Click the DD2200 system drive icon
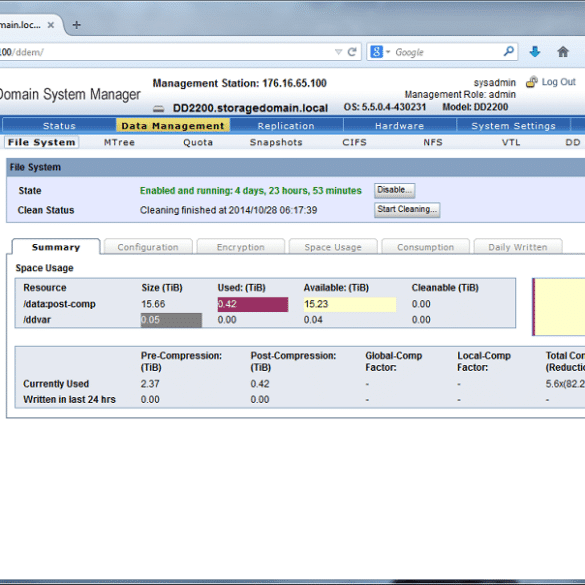The width and height of the screenshot is (585, 585). 159,109
